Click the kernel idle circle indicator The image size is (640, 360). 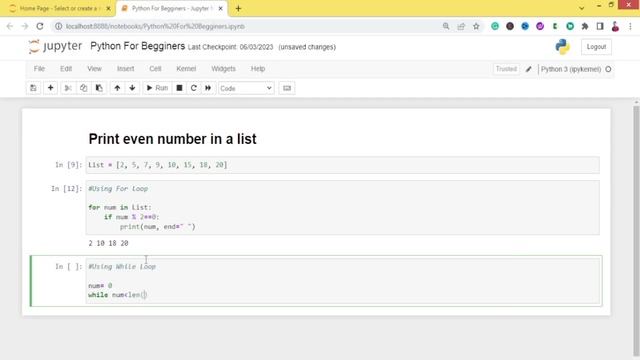click(608, 69)
